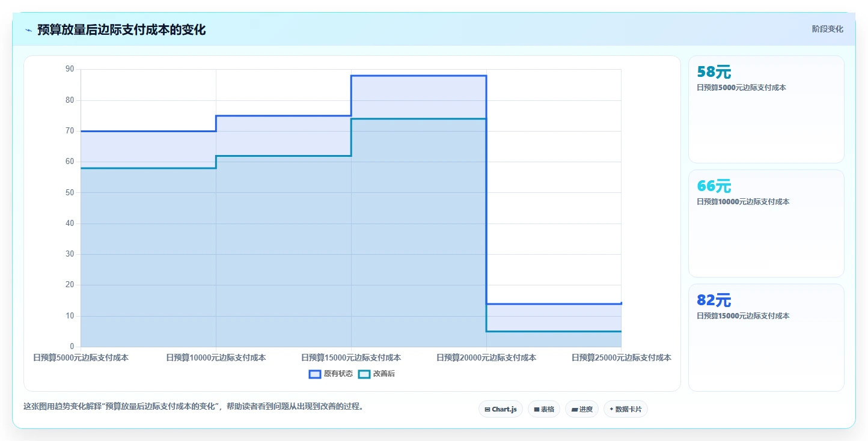This screenshot has width=868, height=441.
Task: Click the card caption 日预算10000元边际支付成本
Action: point(743,202)
